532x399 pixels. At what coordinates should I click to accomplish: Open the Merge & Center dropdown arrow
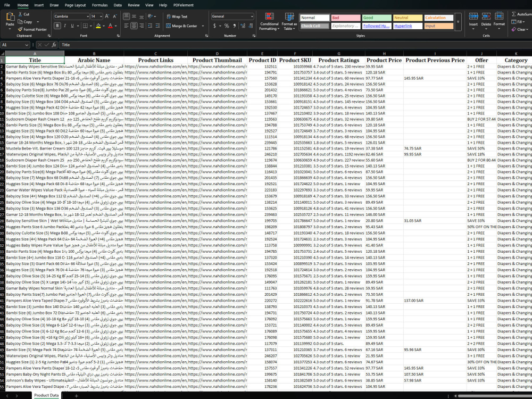coord(203,26)
